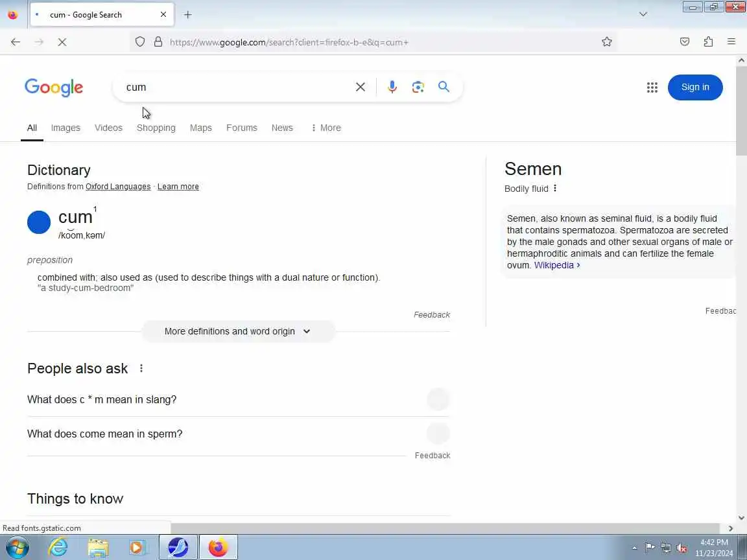Image resolution: width=747 pixels, height=560 pixels.
Task: Open the Wikipedia link in the Semen panel
Action: 557,265
